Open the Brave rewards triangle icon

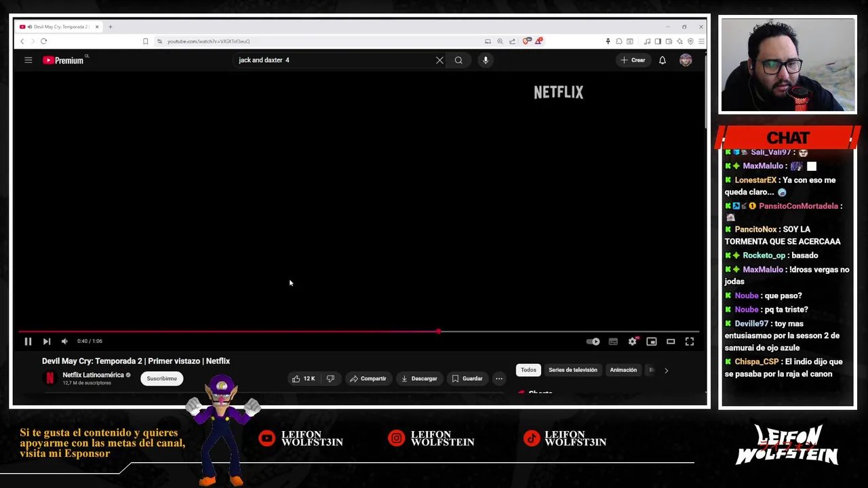tap(538, 41)
